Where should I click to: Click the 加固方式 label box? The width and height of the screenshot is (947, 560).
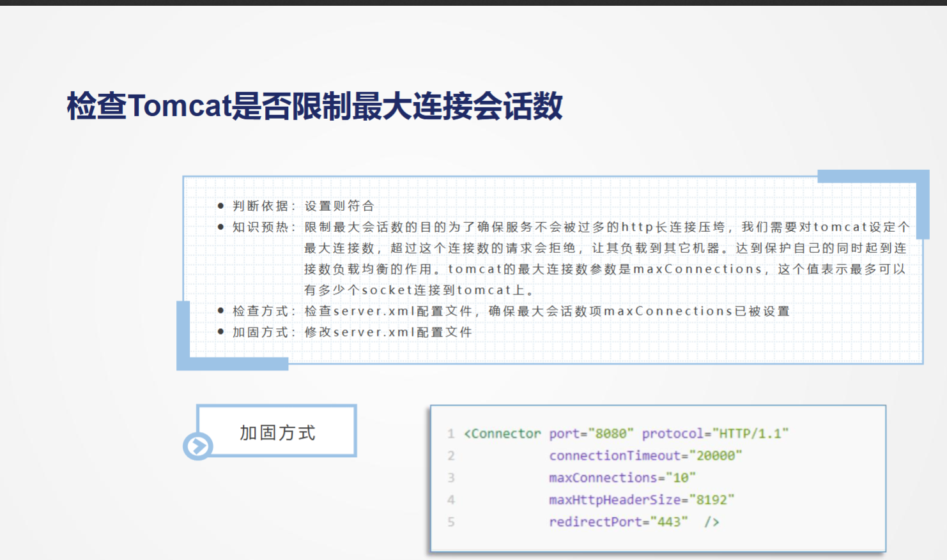[x=277, y=430]
